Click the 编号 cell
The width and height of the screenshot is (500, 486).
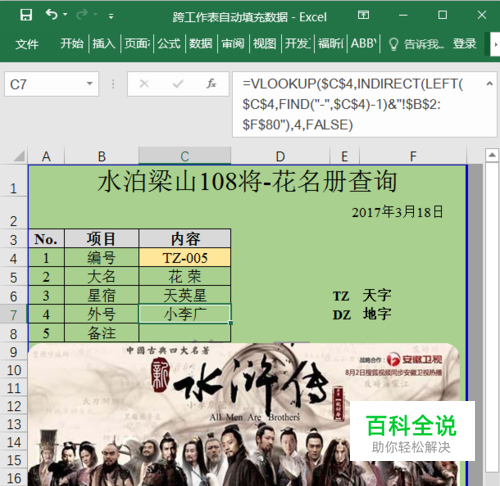101,258
